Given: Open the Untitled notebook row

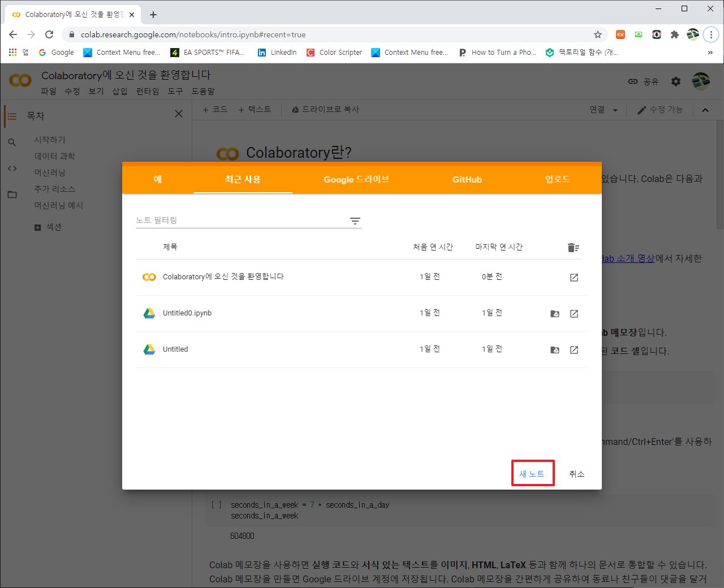Looking at the screenshot, I should [362, 350].
